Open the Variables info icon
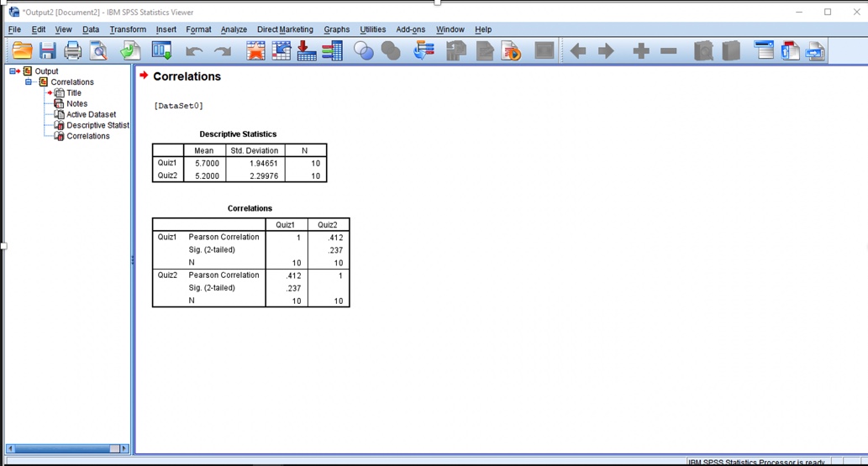 click(332, 51)
